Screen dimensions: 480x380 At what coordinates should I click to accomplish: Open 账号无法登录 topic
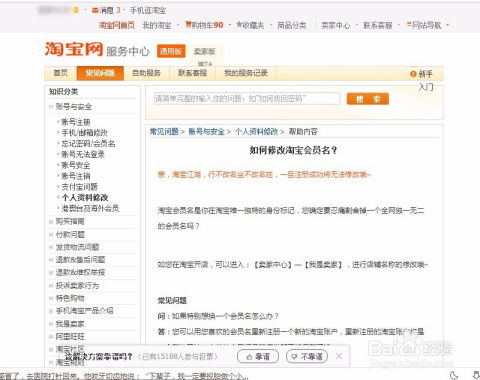click(83, 154)
